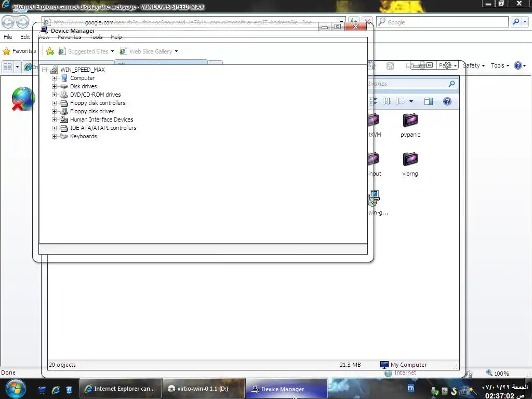Click the Web Slice Gallery link
The width and height of the screenshot is (532, 399).
(x=151, y=51)
